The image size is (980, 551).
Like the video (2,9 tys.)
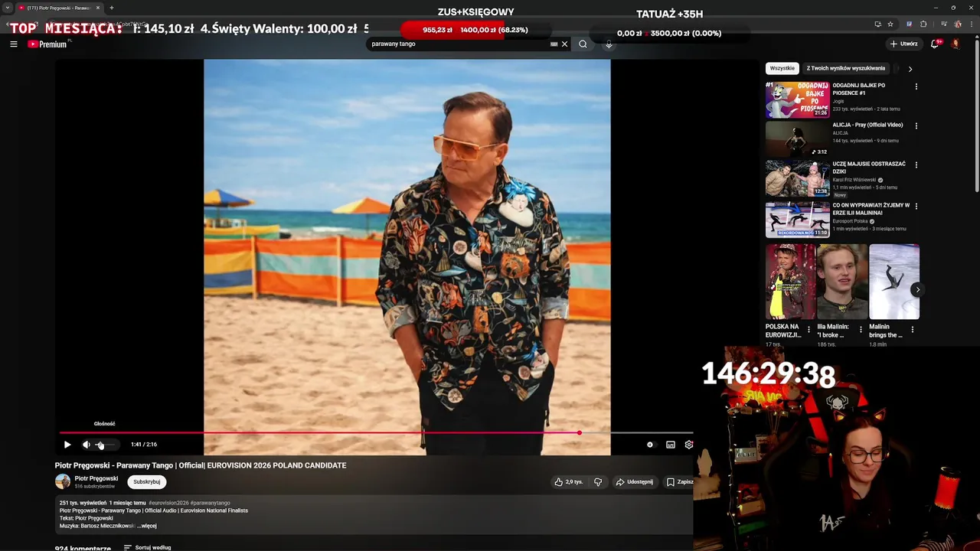(568, 482)
